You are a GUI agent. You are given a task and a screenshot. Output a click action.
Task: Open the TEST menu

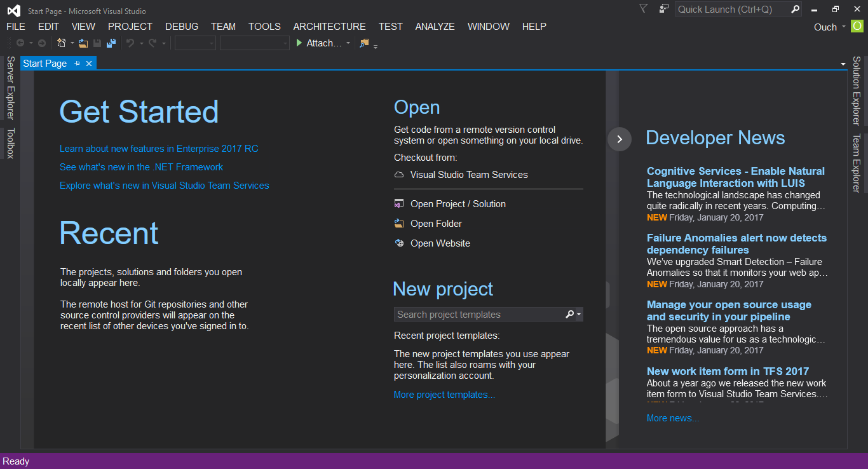(391, 27)
